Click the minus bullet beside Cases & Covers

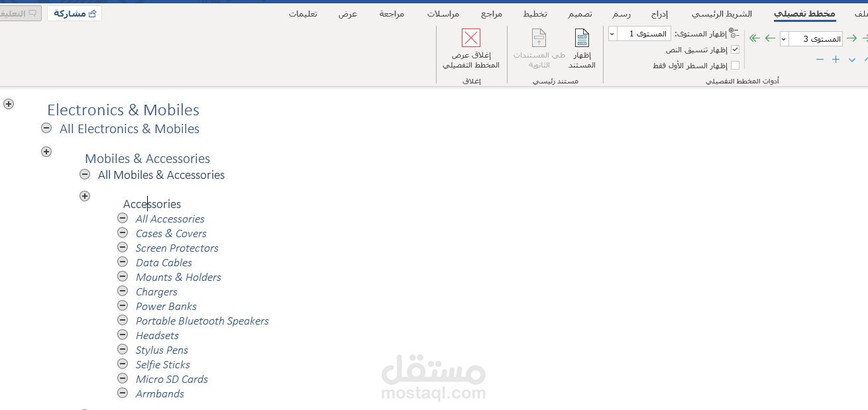point(123,232)
